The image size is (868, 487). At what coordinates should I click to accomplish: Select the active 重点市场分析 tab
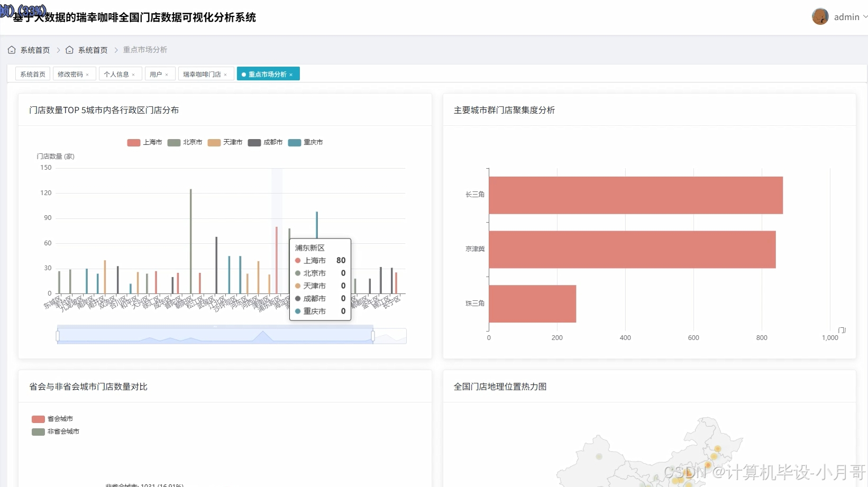(x=268, y=74)
